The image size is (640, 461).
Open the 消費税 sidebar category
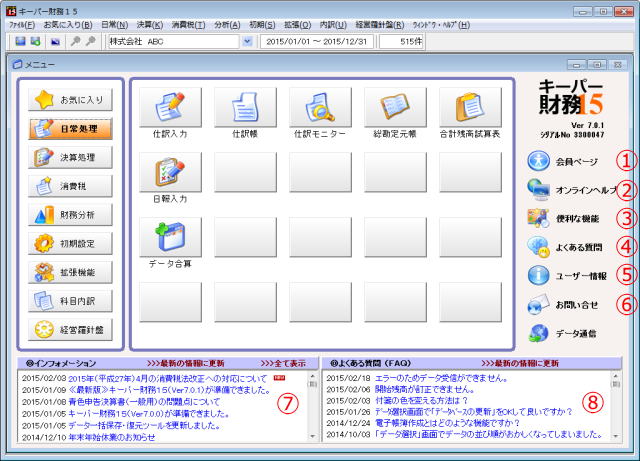70,186
